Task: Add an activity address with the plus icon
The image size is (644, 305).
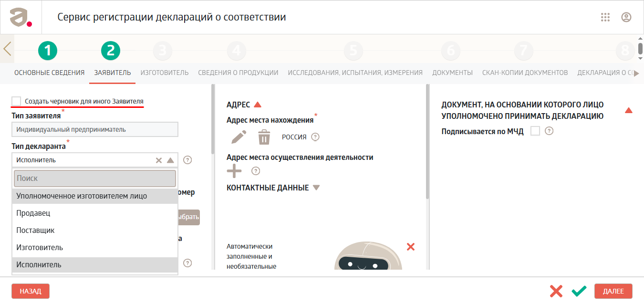Action: coord(234,170)
